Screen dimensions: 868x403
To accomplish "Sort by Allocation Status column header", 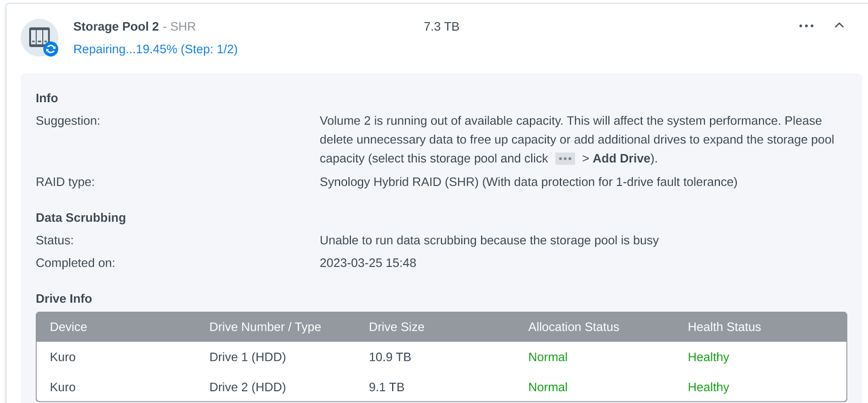I will point(573,327).
